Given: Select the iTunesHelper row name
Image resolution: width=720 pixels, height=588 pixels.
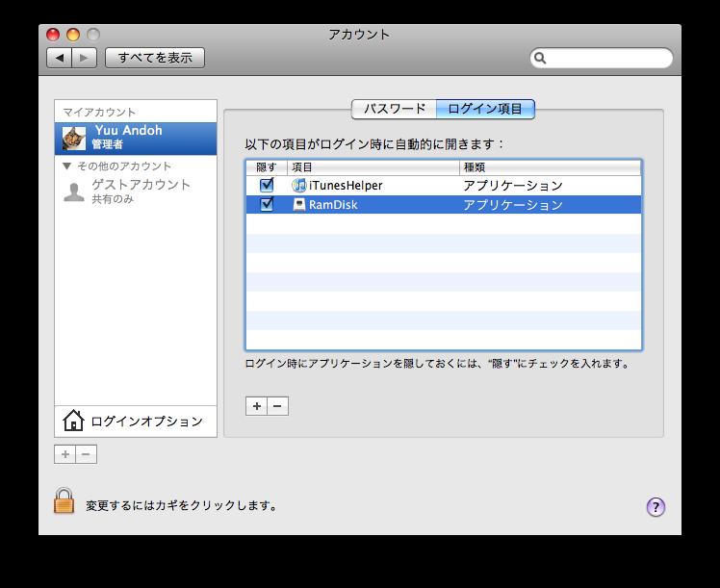Looking at the screenshot, I should click(x=346, y=186).
